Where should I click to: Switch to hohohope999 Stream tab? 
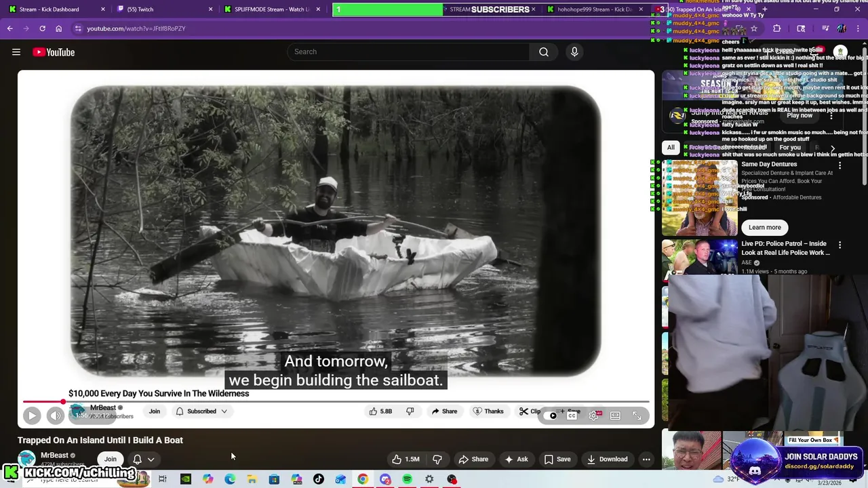593,9
